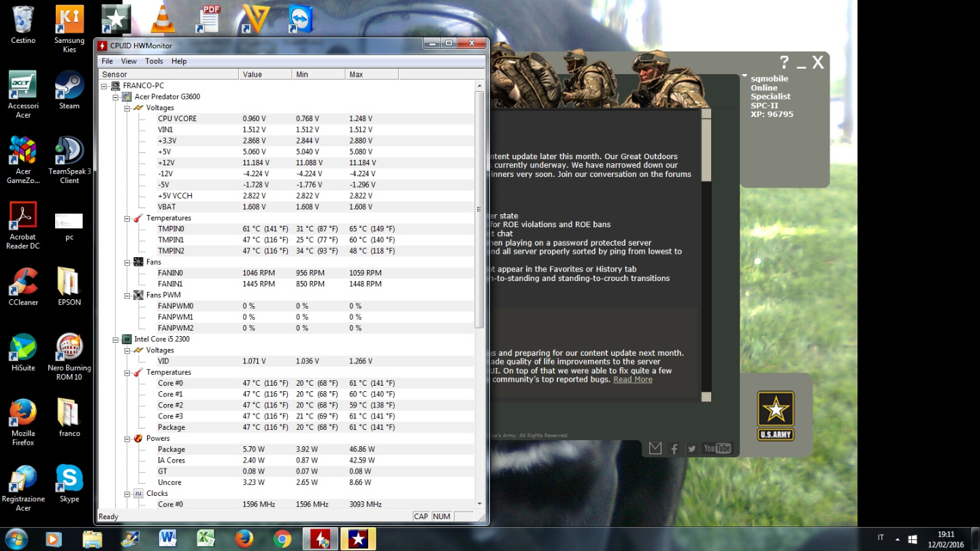Launch Google Chrome from the taskbar
This screenshot has width=980, height=551.
[x=282, y=539]
